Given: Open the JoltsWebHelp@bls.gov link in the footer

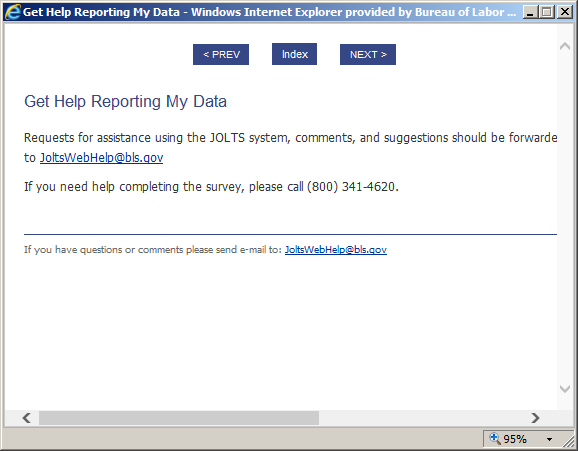Looking at the screenshot, I should coord(336,250).
